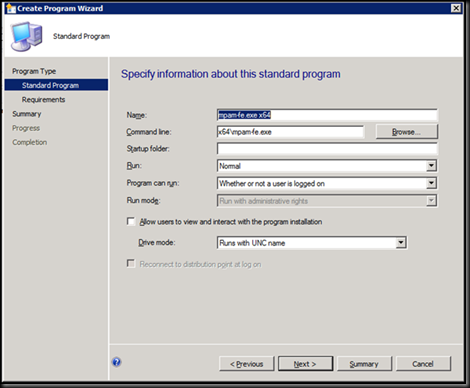
Task: Go back with the Previous button
Action: (x=247, y=364)
